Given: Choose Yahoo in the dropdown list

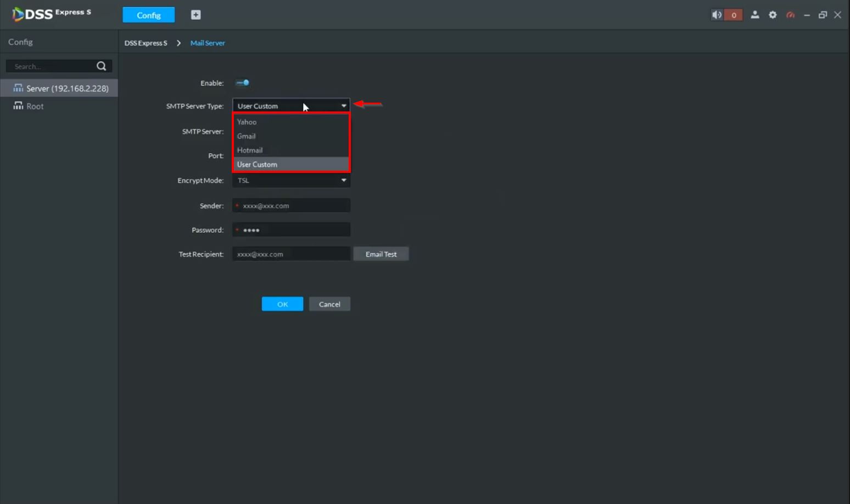Looking at the screenshot, I should tap(247, 122).
